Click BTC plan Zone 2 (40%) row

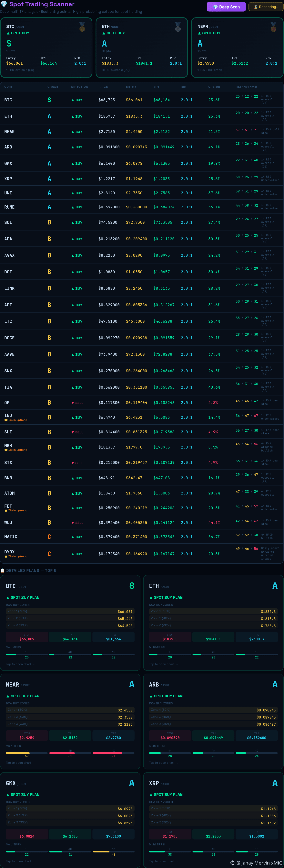coord(70,618)
